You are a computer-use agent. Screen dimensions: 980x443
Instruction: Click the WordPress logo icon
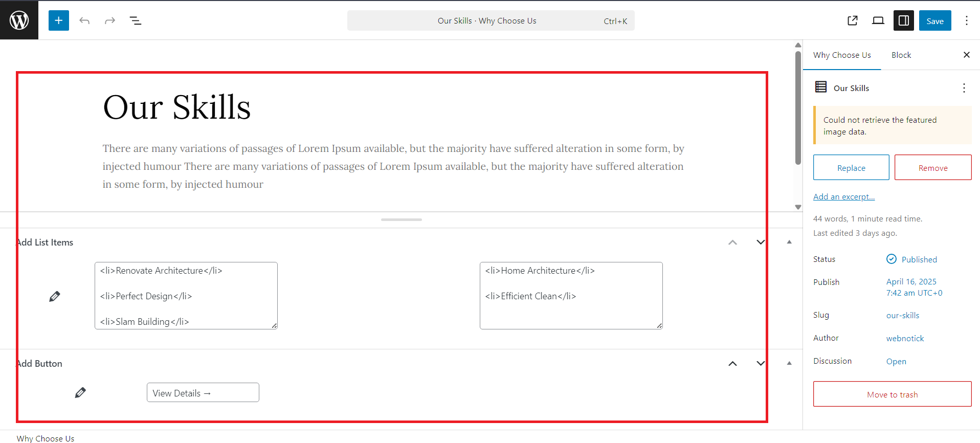click(19, 20)
